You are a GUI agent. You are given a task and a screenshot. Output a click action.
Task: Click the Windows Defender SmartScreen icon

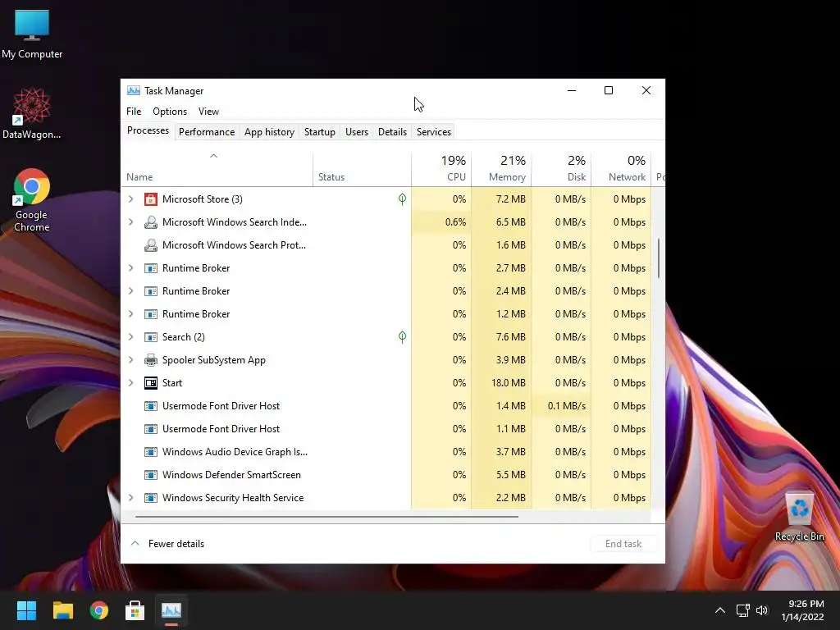pos(151,475)
